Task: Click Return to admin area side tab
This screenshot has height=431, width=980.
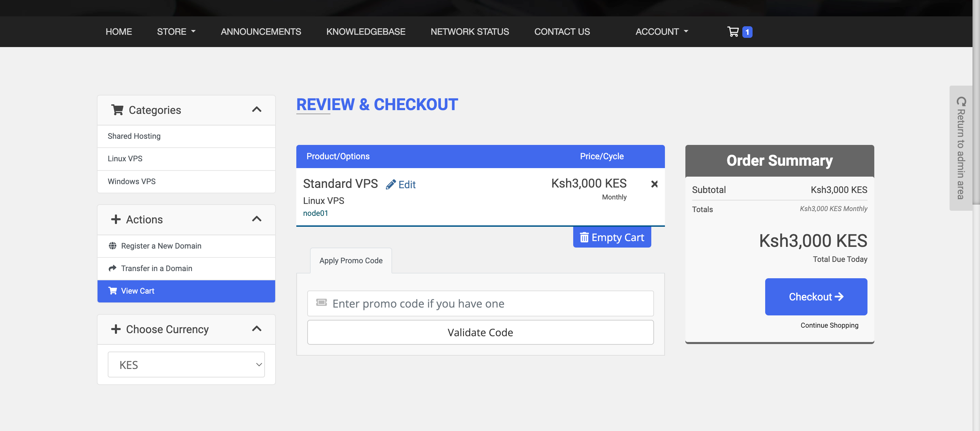Action: tap(961, 148)
